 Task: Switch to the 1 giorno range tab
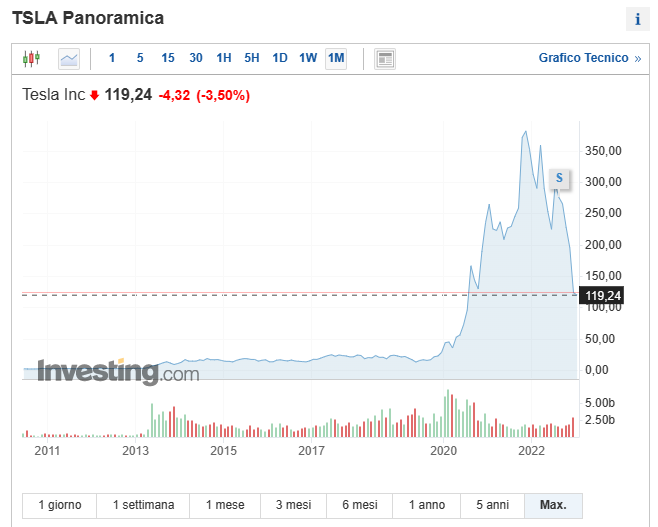pos(60,505)
